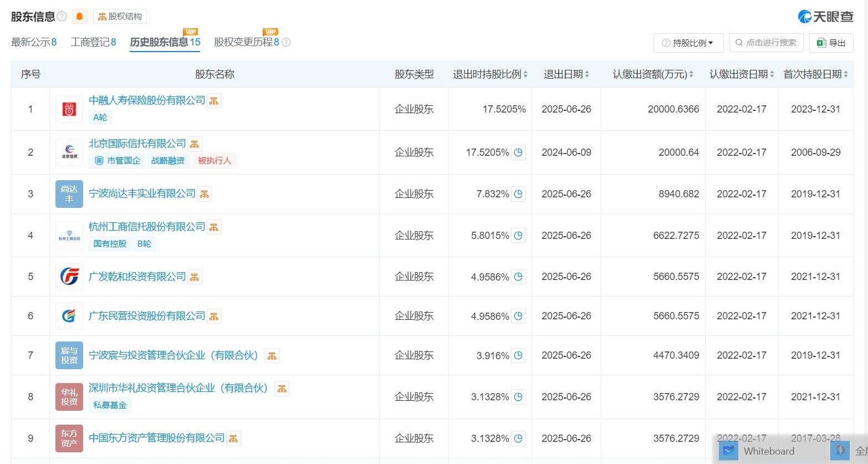Screen dimensions: 868x464
Task: Click the 尚达丰 logo badge
Action: point(69,194)
